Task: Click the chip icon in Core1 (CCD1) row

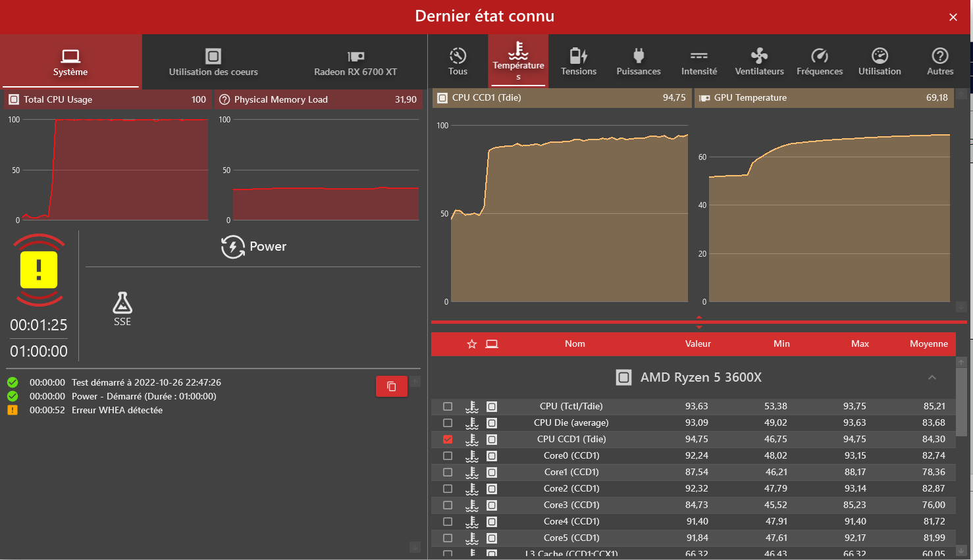Action: [492, 472]
